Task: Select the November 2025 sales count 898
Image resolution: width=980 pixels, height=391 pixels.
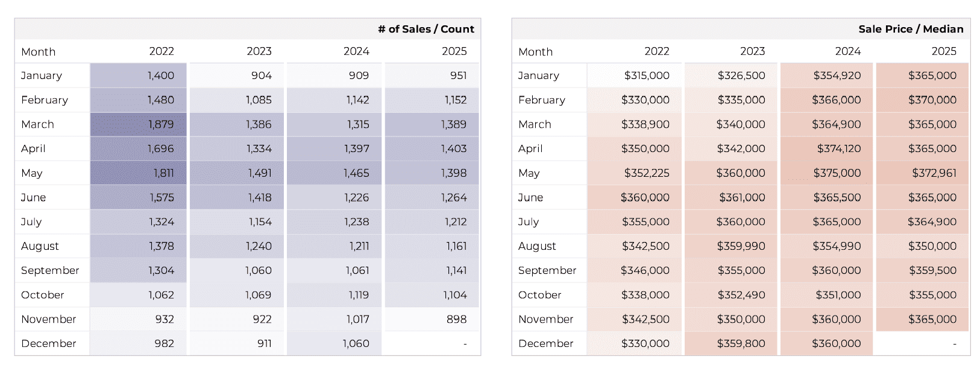Action: click(x=456, y=319)
